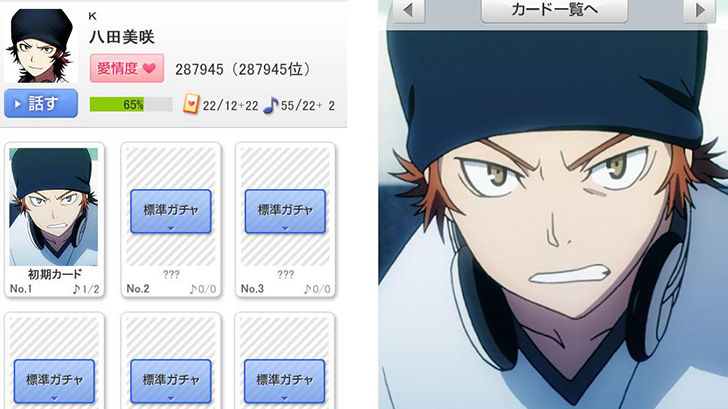Click the blue music note icon
Viewport: 728px width, 409px height.
click(271, 105)
